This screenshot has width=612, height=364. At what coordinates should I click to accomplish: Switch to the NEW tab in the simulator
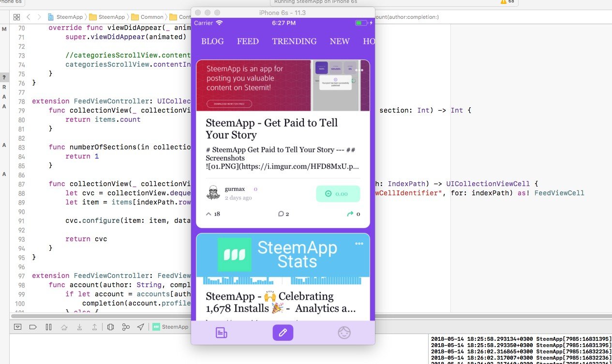[x=340, y=42]
